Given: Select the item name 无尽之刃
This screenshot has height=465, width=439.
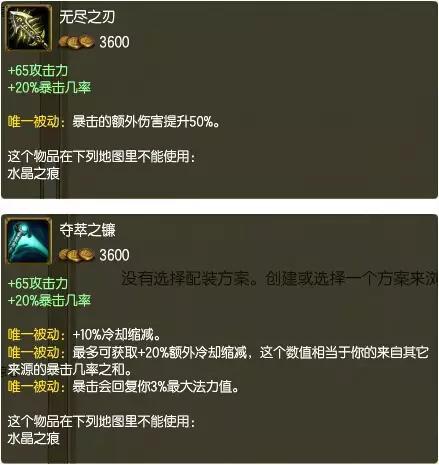Looking at the screenshot, I should tap(87, 17).
